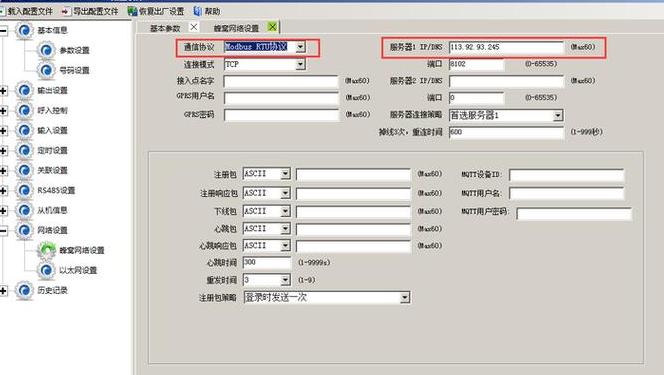The image size is (664, 375).
Task: Click the 历史记录 icon
Action: [x=24, y=290]
